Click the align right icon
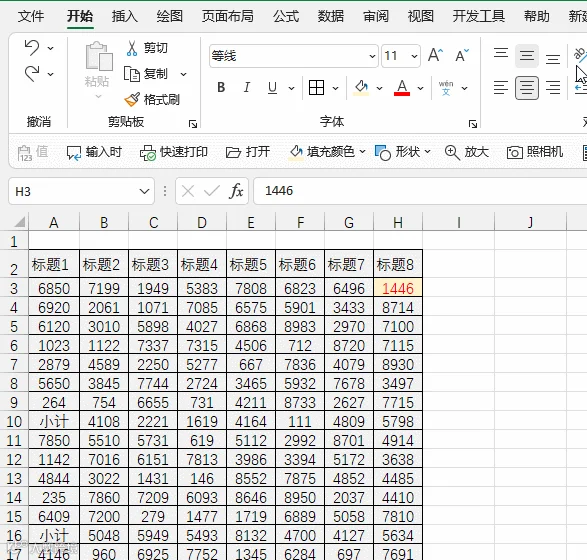This screenshot has width=587, height=560. click(x=553, y=88)
